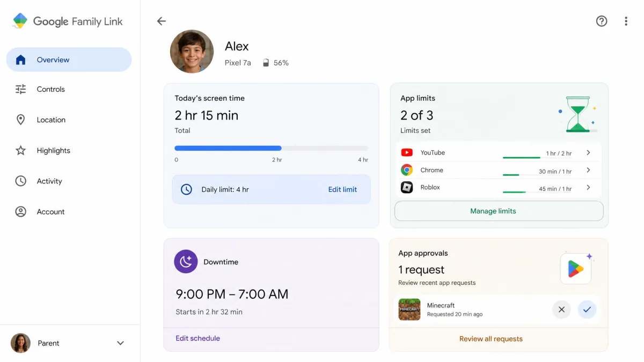Open the Controls menu item

point(69,89)
